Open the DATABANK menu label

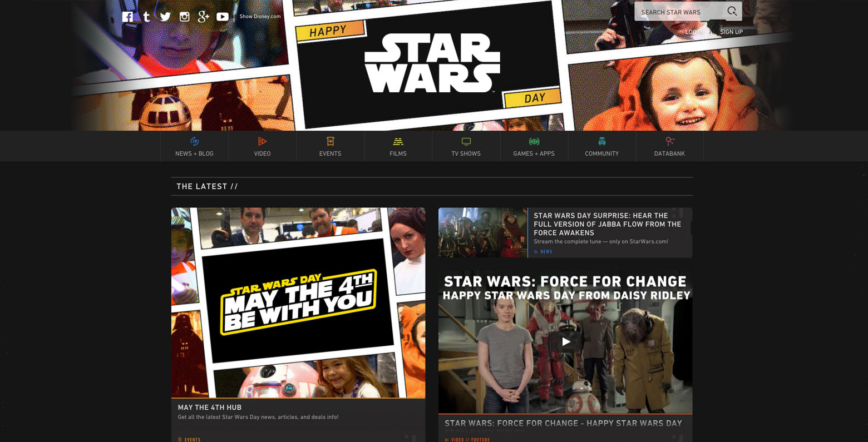pos(670,153)
